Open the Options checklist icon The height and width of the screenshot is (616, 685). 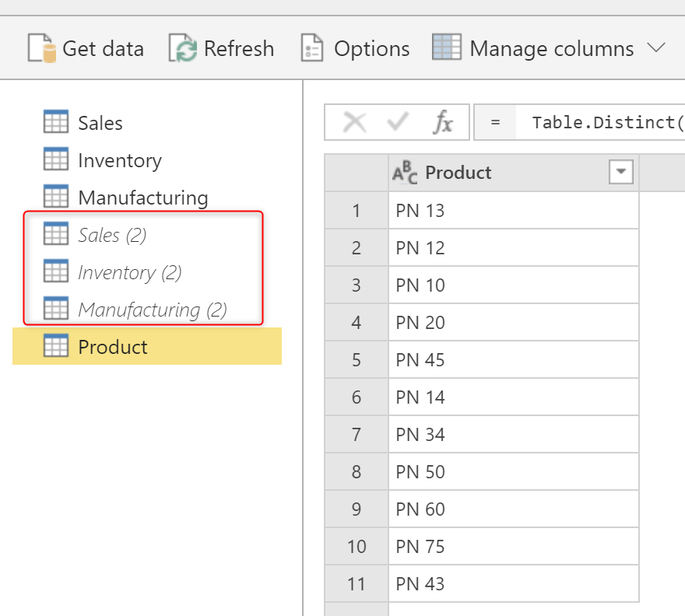[x=311, y=48]
